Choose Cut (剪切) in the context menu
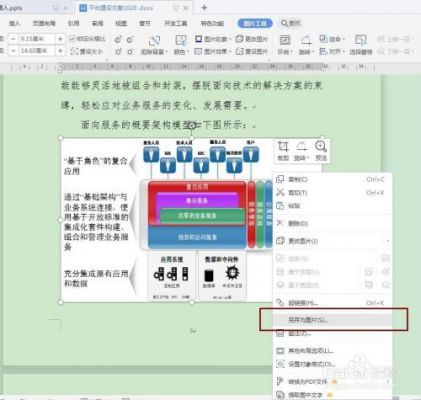 click(332, 193)
